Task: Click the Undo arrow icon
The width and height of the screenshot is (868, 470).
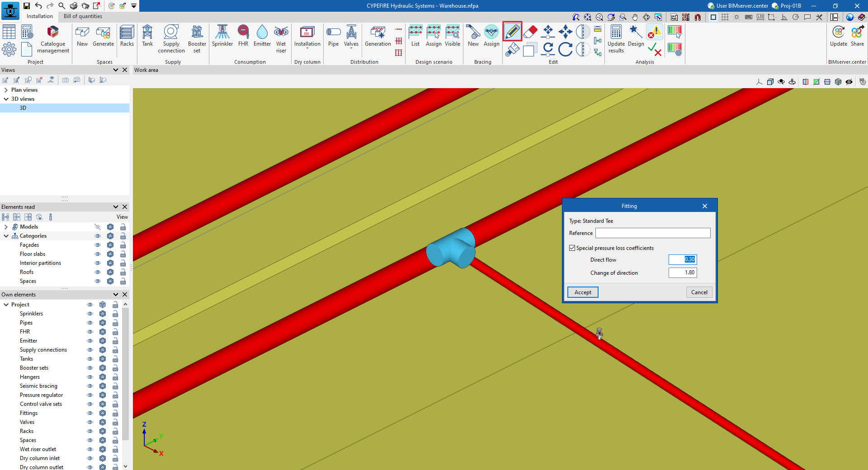Action: [38, 5]
